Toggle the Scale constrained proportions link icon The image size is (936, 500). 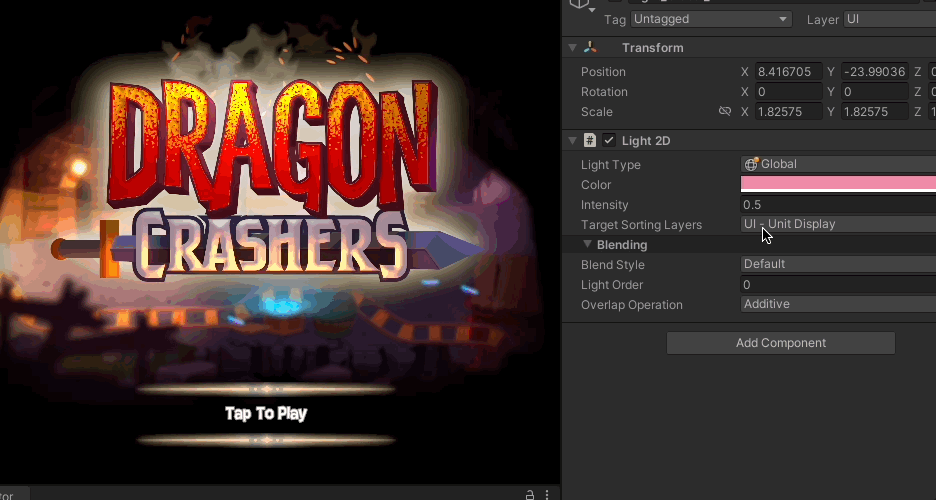[x=725, y=112]
